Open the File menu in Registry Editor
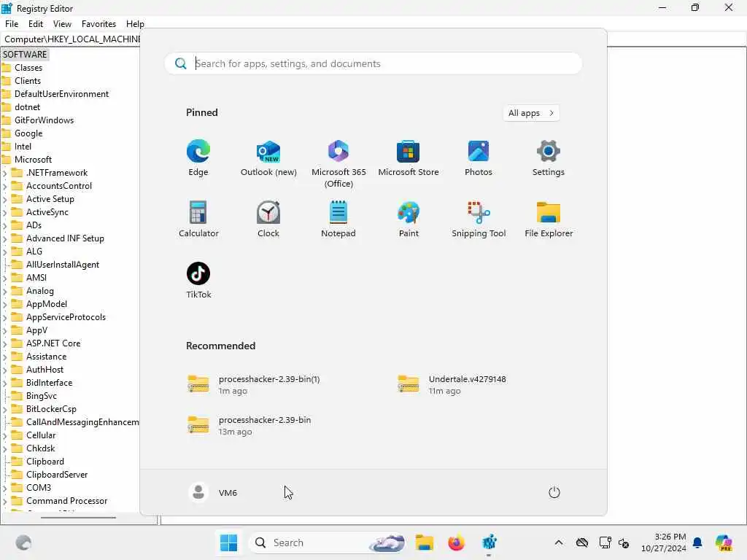Image resolution: width=747 pixels, height=560 pixels. [x=12, y=24]
